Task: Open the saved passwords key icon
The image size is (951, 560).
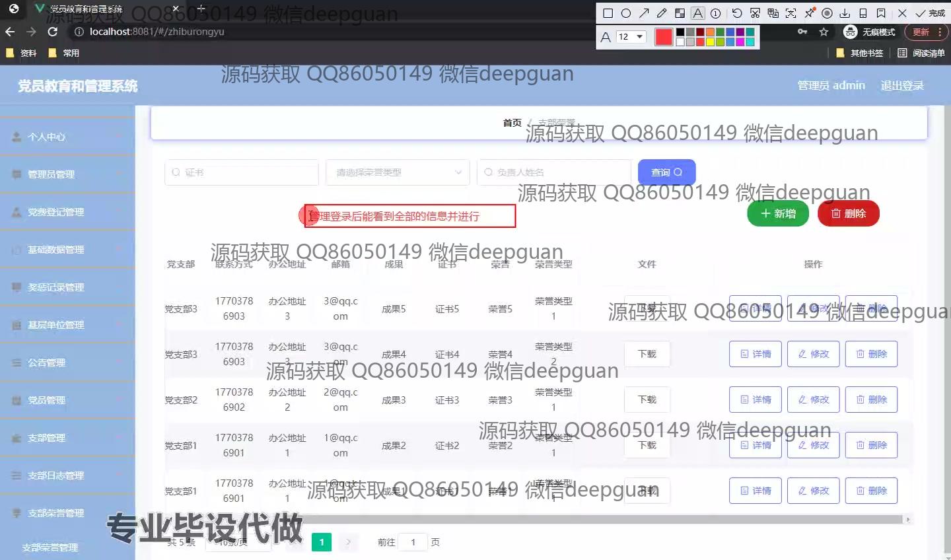Action: 802,32
